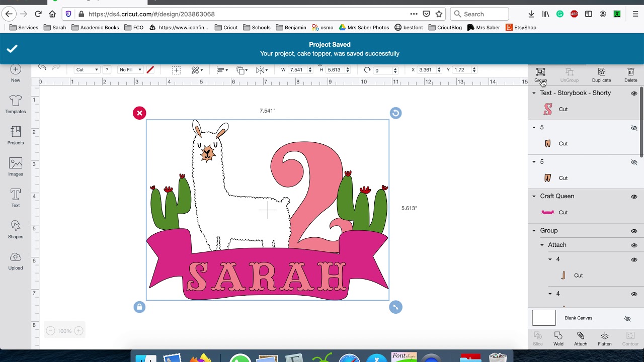Click the Attach tool
The height and width of the screenshot is (362, 644).
click(581, 339)
